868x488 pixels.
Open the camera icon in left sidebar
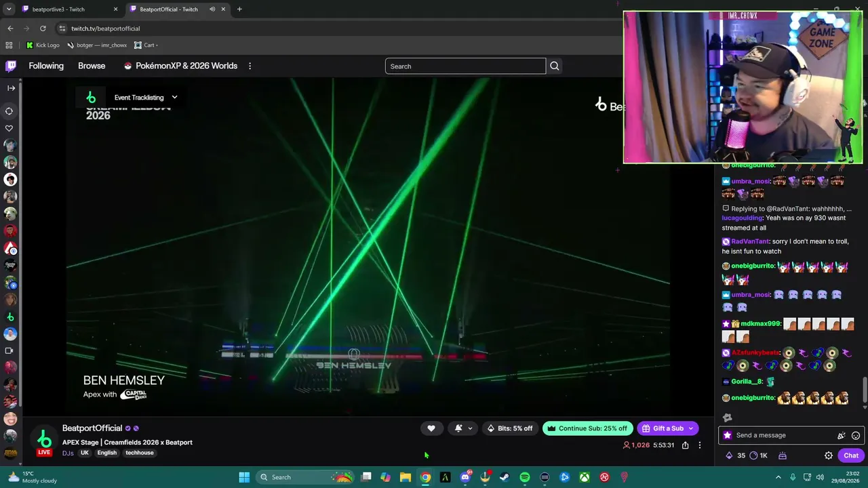coord(9,350)
